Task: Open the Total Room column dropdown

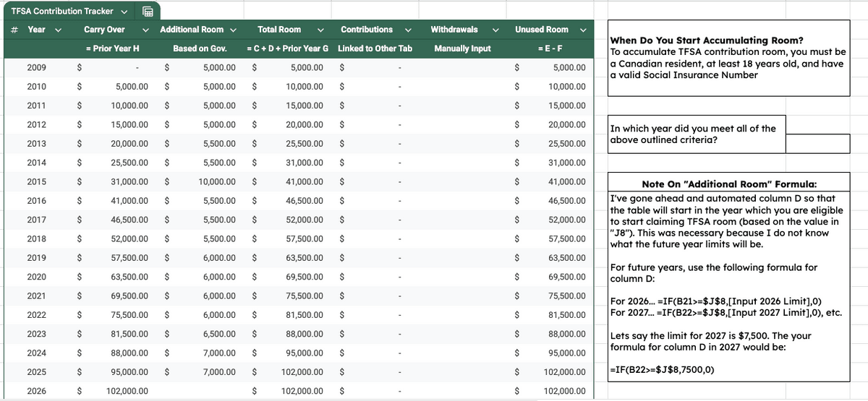Action: click(320, 30)
